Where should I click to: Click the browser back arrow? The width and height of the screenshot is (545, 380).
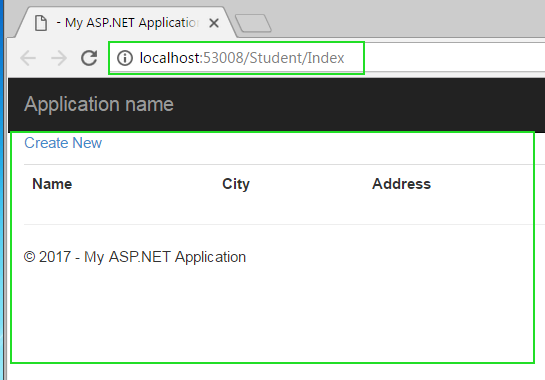(28, 58)
